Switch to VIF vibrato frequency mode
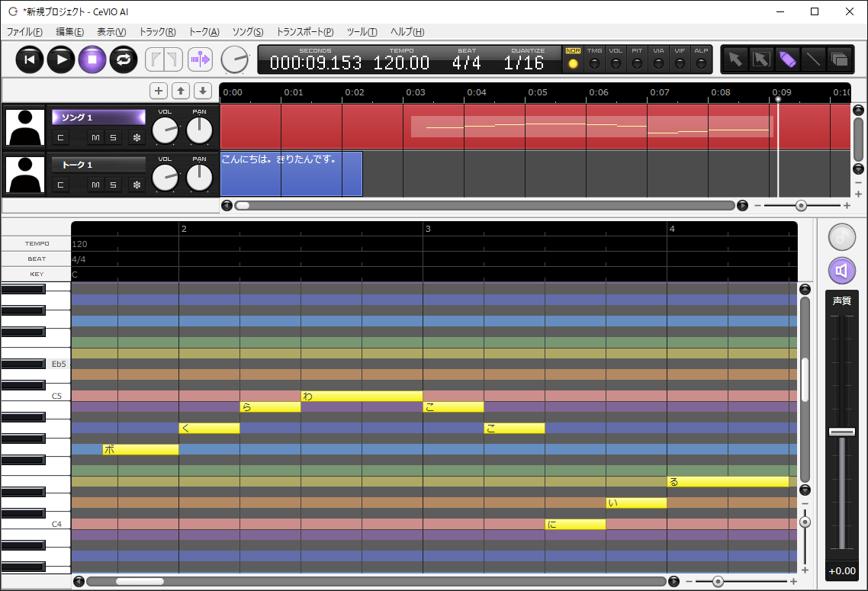This screenshot has width=868, height=591. pos(680,59)
